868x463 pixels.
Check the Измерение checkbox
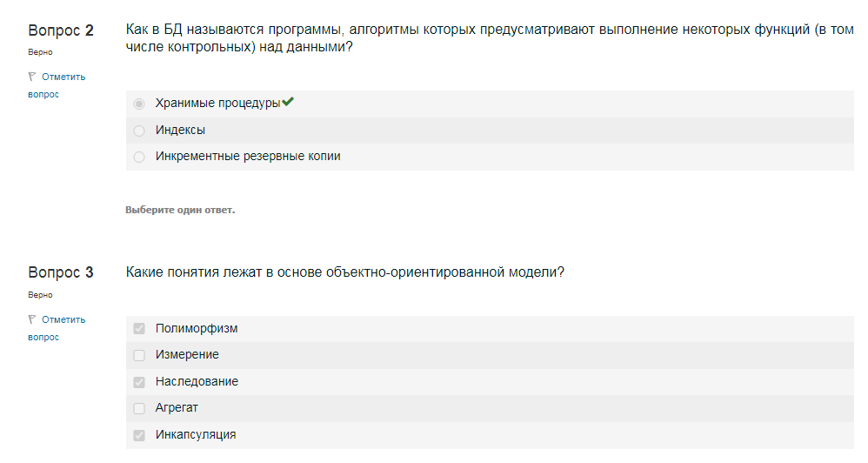(x=139, y=355)
